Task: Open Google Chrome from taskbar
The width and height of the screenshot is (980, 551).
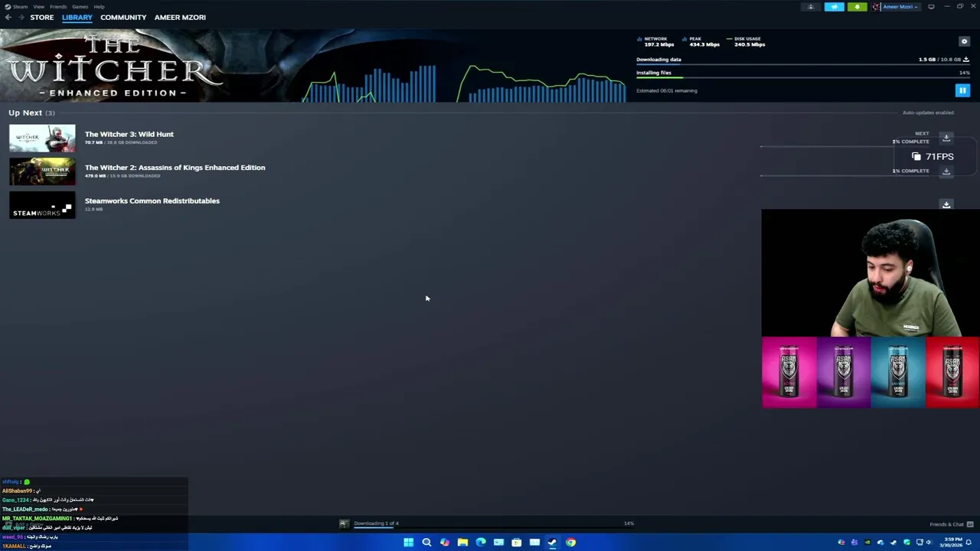Action: pos(570,543)
